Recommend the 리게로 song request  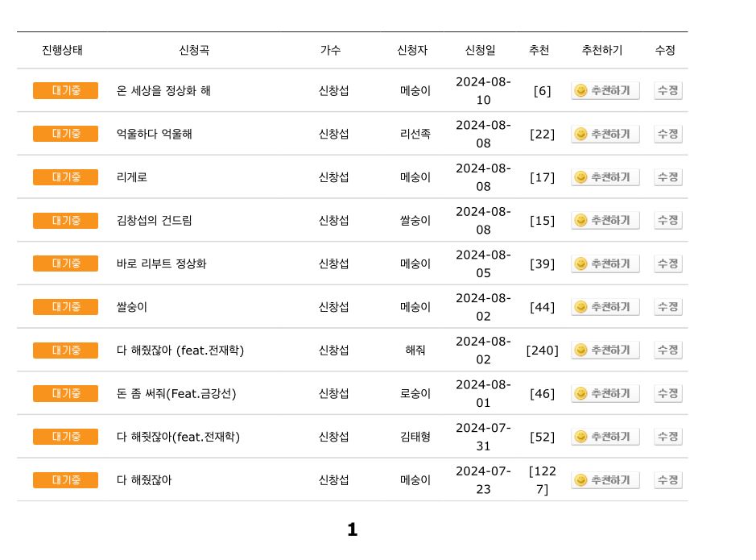[605, 177]
